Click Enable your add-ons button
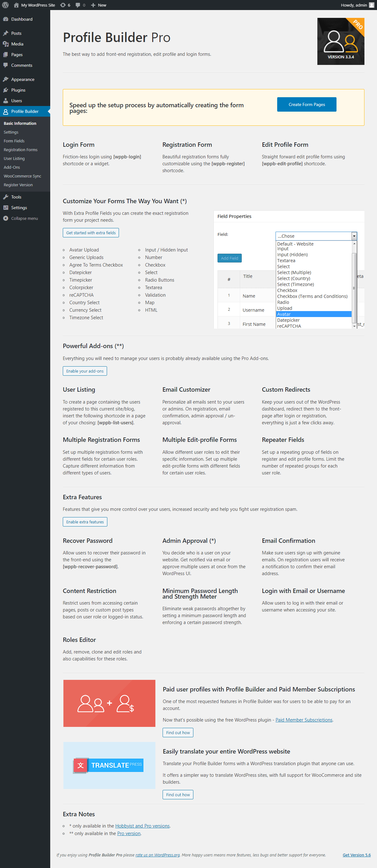The image size is (377, 868). [85, 371]
